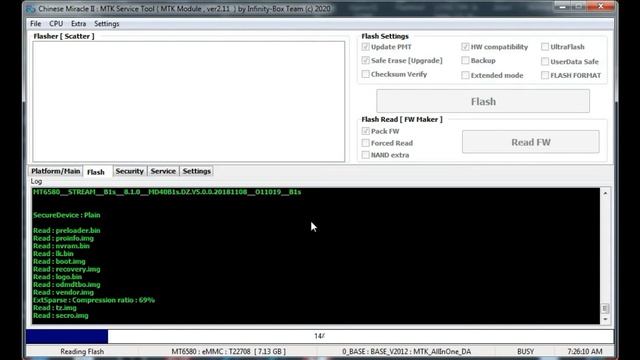Click the app icon in the title bar
Image resolution: width=640 pixels, height=360 pixels.
point(31,9)
